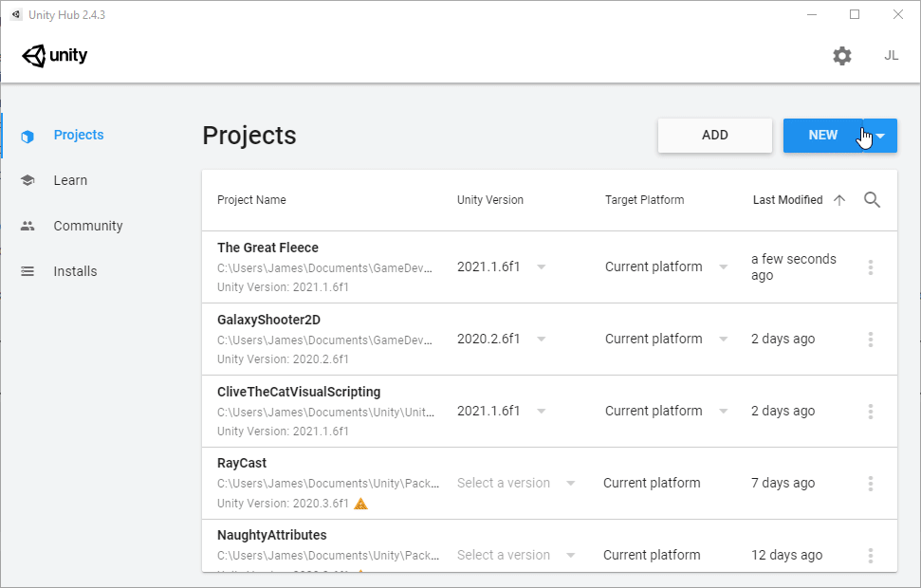
Task: Toggle Last Modified sort order arrow
Action: tap(838, 200)
